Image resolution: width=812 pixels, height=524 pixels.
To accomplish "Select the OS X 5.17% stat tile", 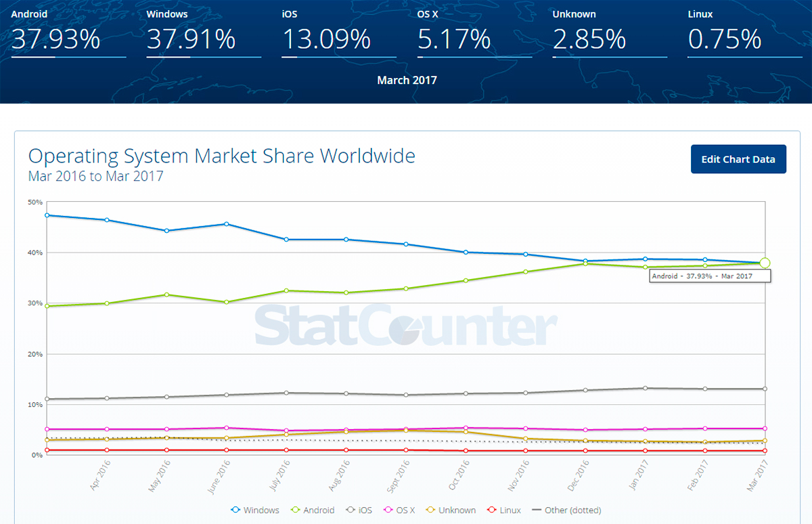I will point(474,34).
